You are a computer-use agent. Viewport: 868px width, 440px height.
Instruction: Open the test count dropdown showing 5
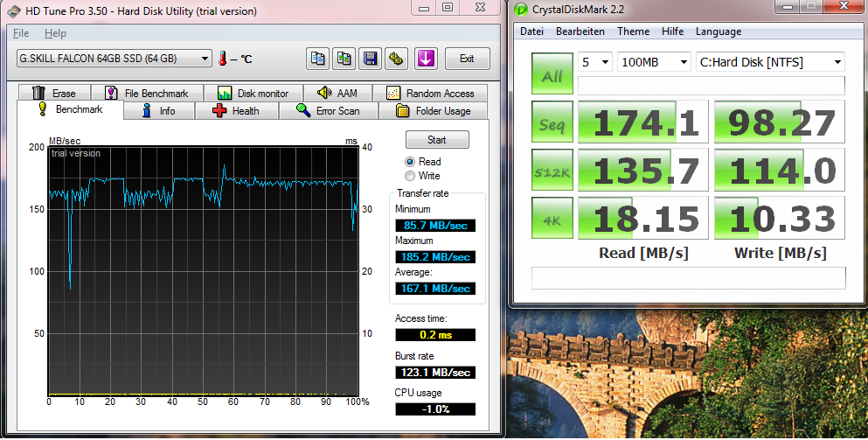click(x=594, y=62)
